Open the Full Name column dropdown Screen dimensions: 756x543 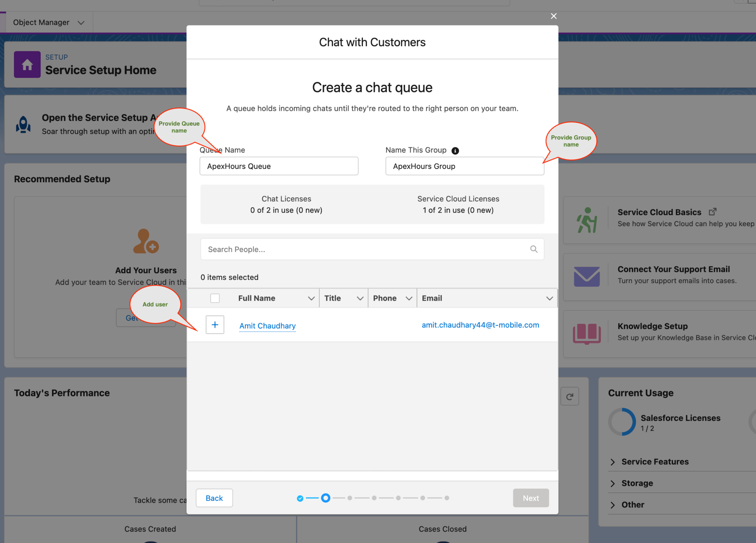pyautogui.click(x=311, y=298)
